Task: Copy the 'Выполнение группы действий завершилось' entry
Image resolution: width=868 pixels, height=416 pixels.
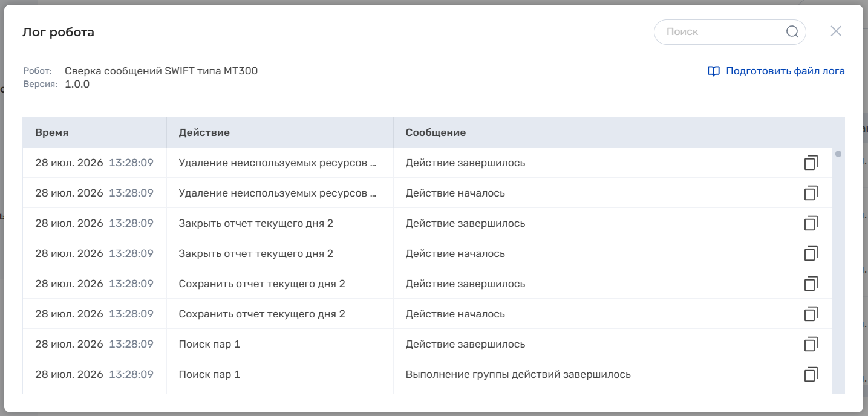Action: (811, 374)
